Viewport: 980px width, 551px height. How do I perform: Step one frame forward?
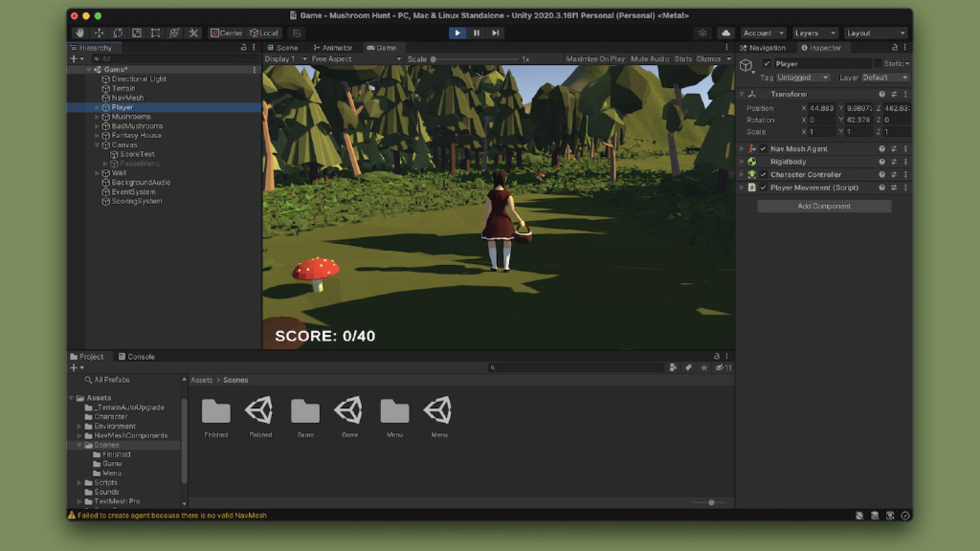click(x=495, y=33)
